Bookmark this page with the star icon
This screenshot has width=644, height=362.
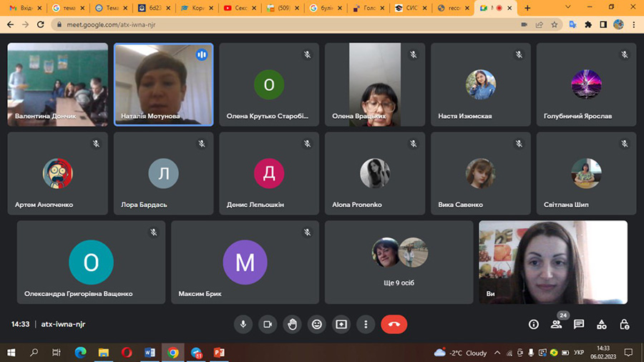(555, 24)
